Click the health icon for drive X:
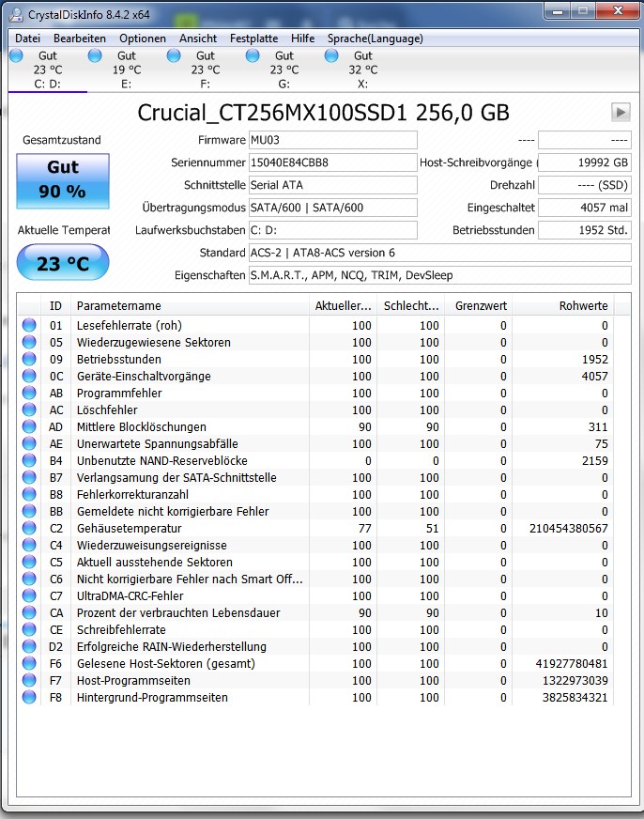The image size is (644, 819). pos(330,56)
